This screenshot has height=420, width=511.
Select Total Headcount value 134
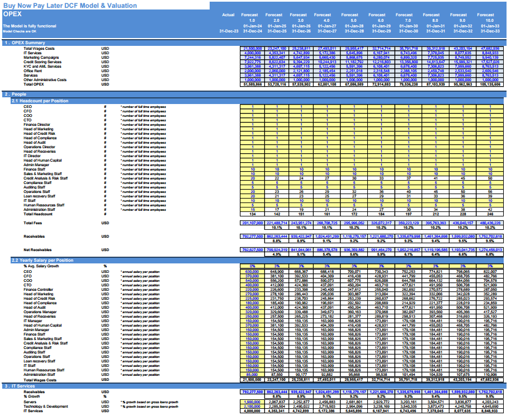click(x=253, y=214)
